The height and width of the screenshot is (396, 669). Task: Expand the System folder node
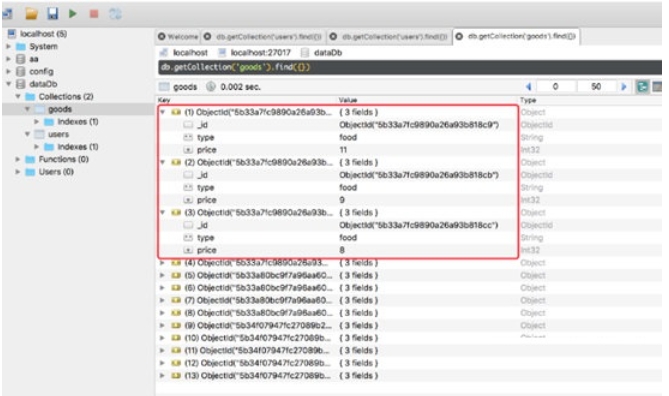(9, 46)
